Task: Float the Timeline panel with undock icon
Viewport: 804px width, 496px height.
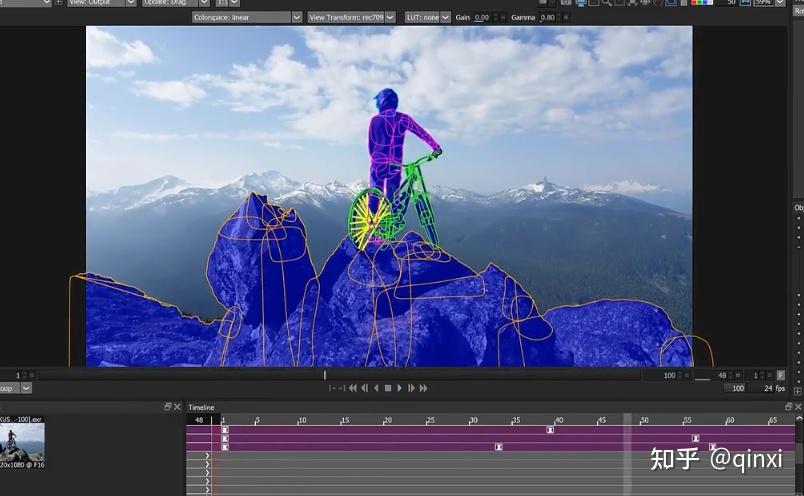Action: (789, 407)
